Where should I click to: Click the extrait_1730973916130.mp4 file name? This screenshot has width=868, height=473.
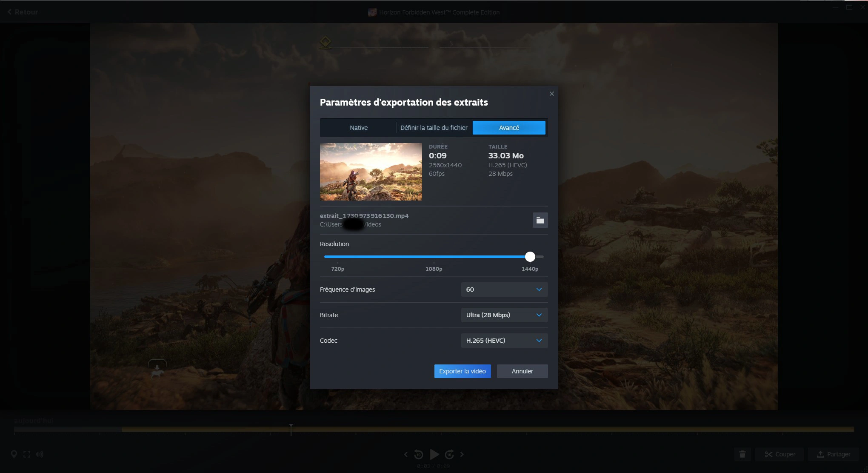coord(364,216)
